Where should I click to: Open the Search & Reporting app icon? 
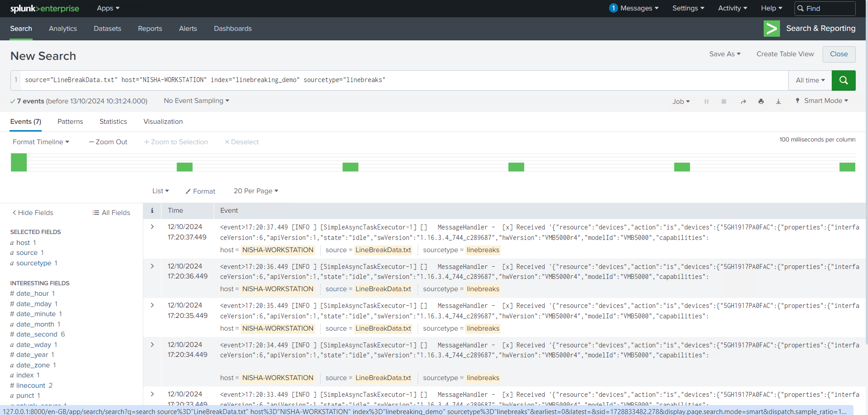771,29
